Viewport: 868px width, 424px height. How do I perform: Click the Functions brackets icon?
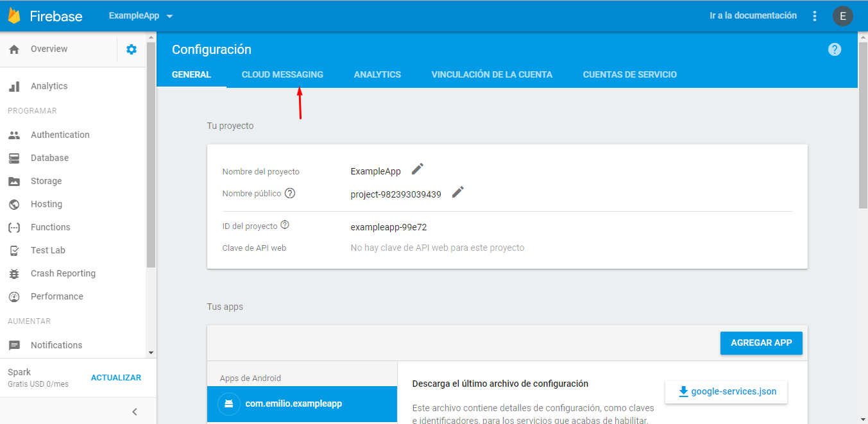pos(14,228)
